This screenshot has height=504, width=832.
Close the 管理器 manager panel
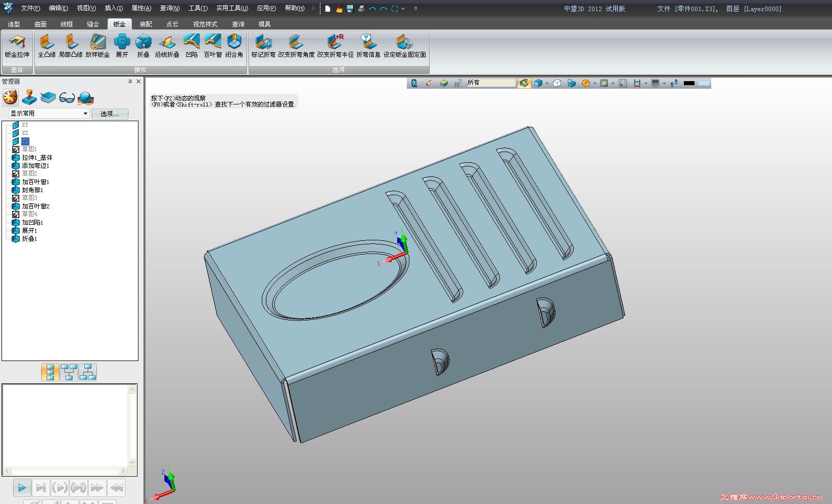click(138, 81)
